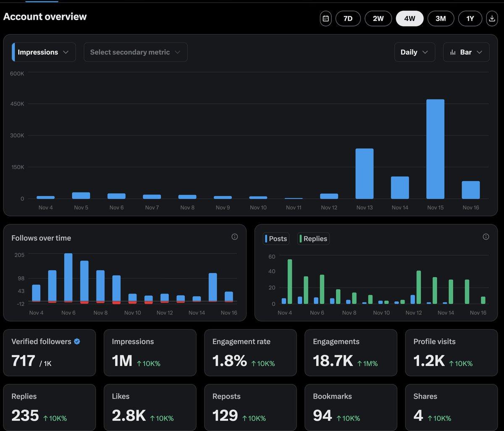Viewport: 504px width, 431px height.
Task: Select the 2W time range
Action: (378, 18)
